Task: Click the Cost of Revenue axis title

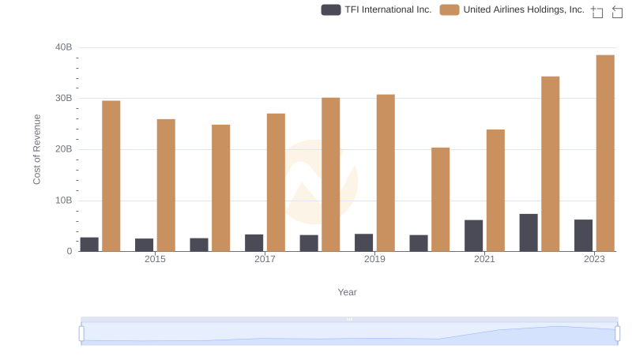Action: (36, 149)
